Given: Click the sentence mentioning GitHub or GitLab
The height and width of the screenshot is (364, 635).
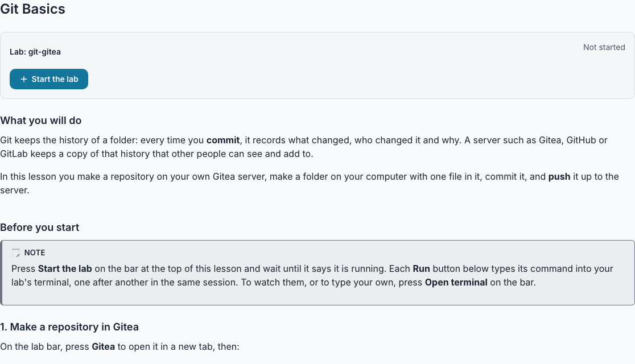Looking at the screenshot, I should pos(304,147).
